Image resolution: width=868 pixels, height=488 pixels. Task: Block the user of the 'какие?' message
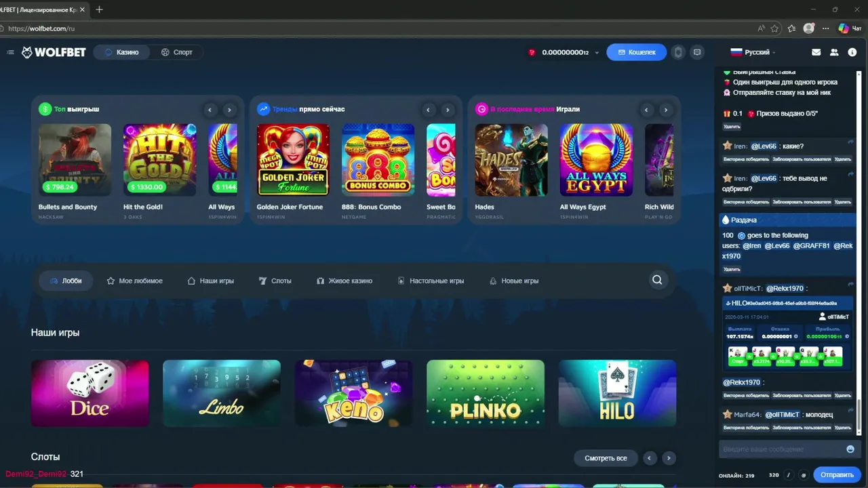[802, 159]
